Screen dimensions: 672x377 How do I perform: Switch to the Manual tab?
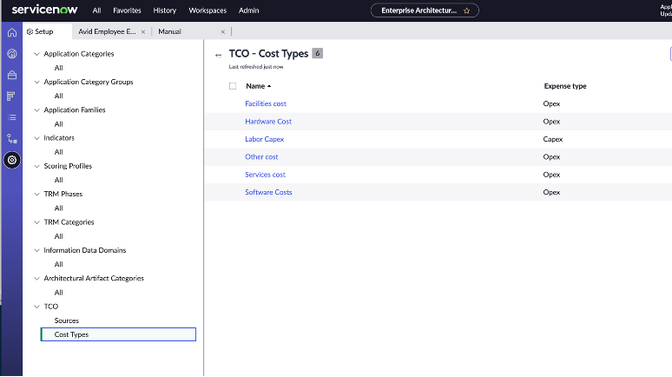click(170, 32)
